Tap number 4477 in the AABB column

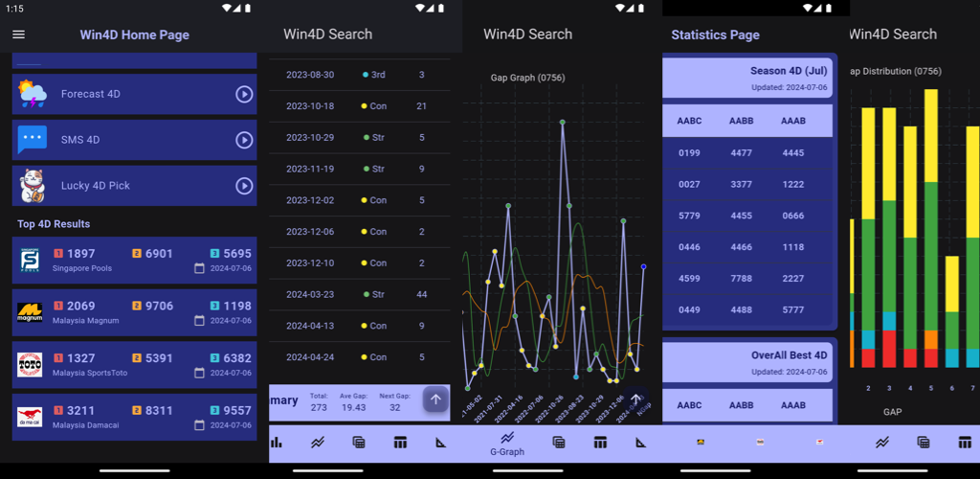741,153
